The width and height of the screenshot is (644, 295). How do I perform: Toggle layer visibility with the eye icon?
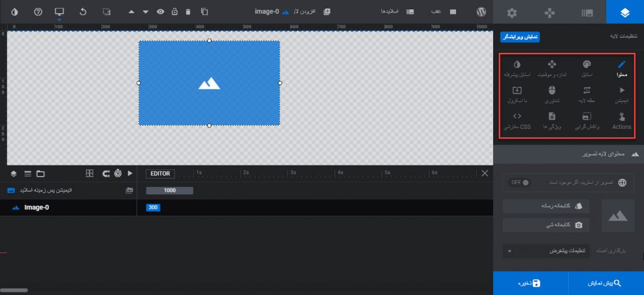pyautogui.click(x=160, y=12)
